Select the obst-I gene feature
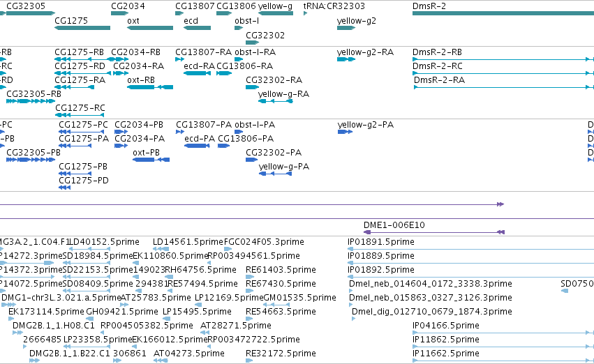 (x=239, y=28)
